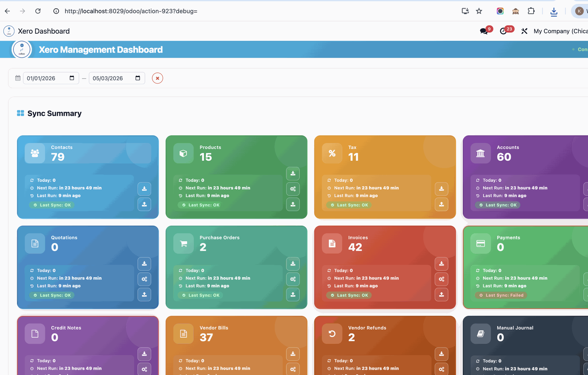
Task: Click Contacts card export upload icon
Action: pyautogui.click(x=144, y=204)
